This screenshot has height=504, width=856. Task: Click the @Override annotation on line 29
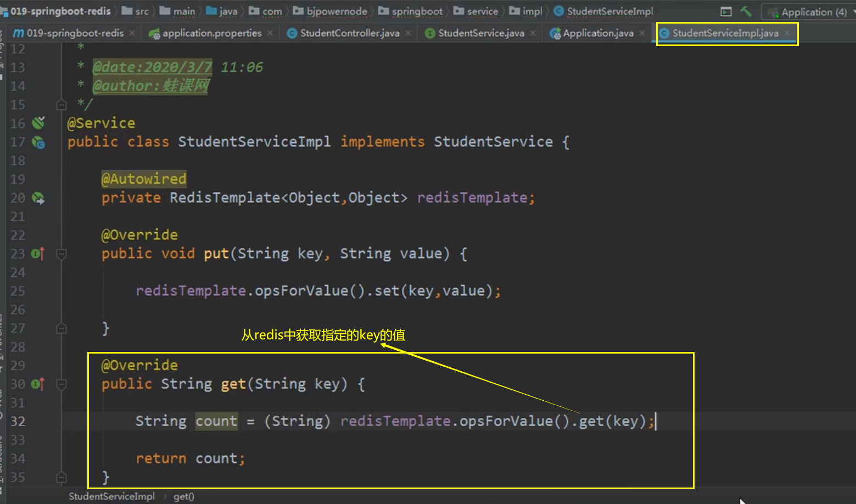click(x=139, y=365)
